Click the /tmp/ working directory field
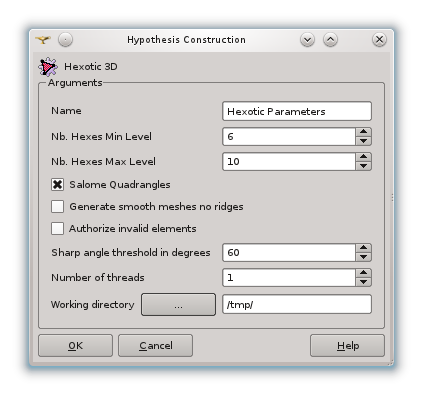The image size is (423, 395). click(297, 304)
